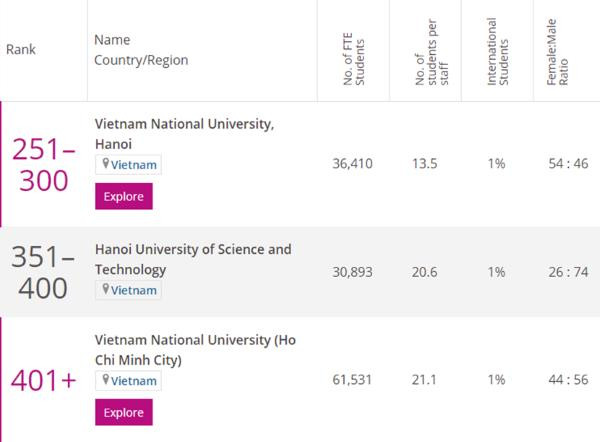Sort by Name column header
600x442 pixels.
coord(112,40)
